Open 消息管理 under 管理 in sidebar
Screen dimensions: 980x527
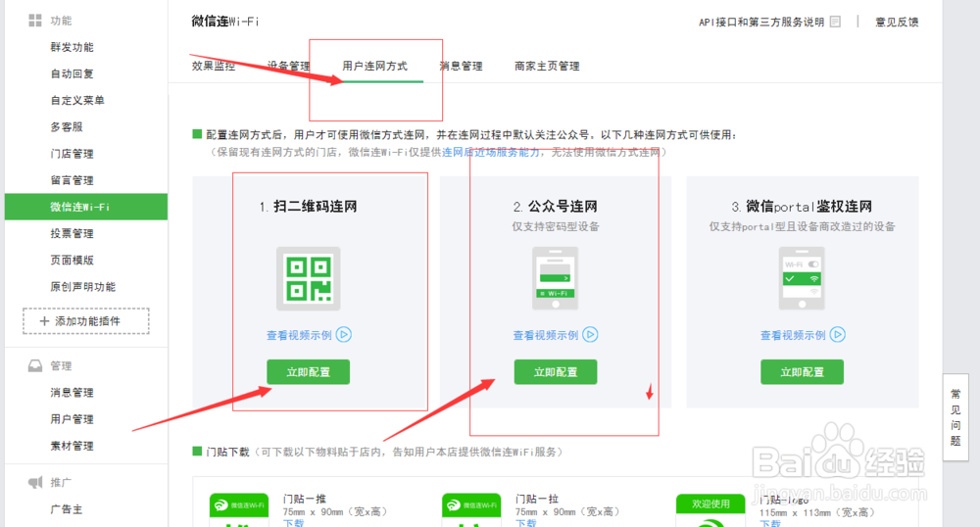pos(72,393)
